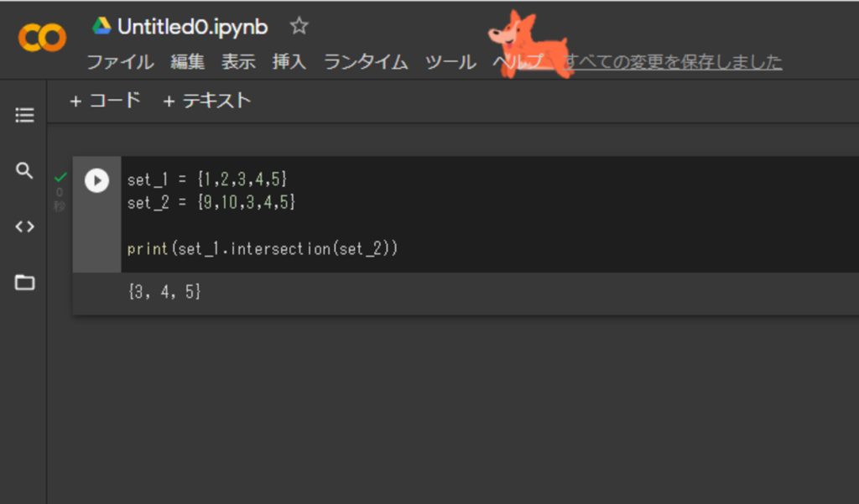This screenshot has width=859, height=504.
Task: Open the find and replace search icon
Action: point(24,170)
